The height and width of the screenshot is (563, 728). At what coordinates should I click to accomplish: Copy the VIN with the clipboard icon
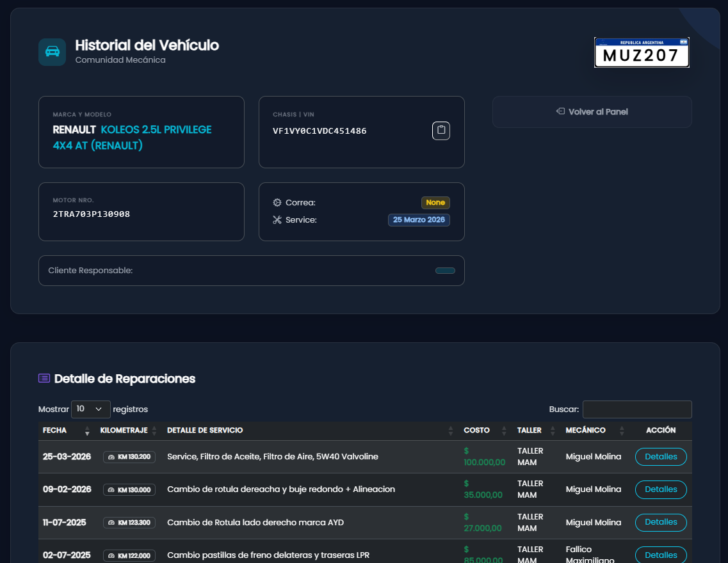pyautogui.click(x=441, y=131)
